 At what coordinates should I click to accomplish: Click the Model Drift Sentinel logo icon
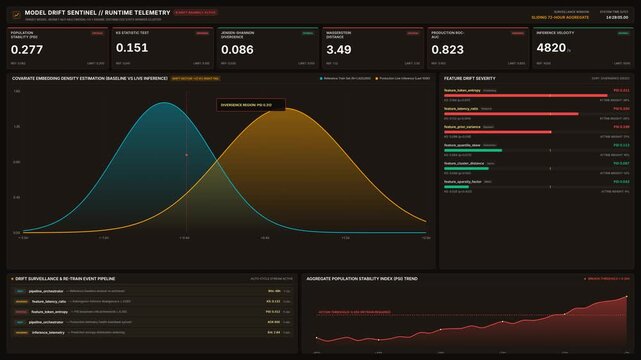pyautogui.click(x=16, y=15)
